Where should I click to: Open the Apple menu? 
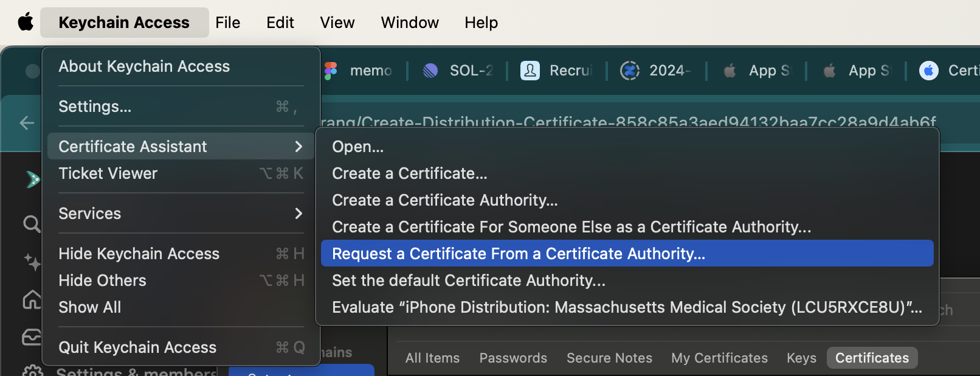[x=26, y=23]
